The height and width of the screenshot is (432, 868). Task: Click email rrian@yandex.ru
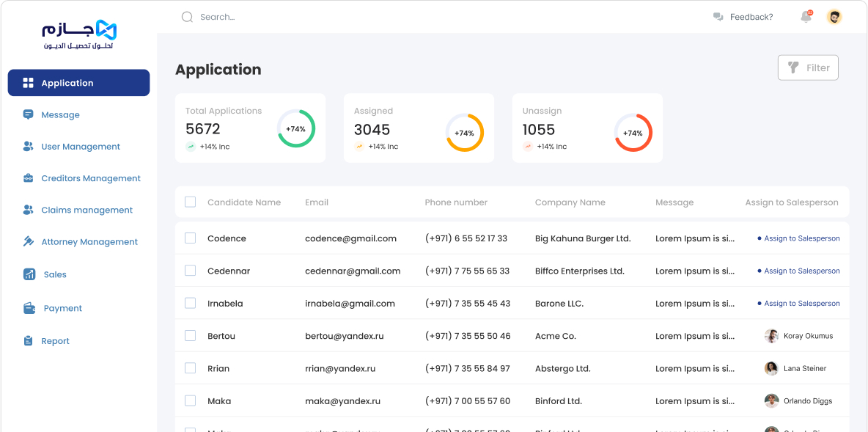pyautogui.click(x=340, y=369)
